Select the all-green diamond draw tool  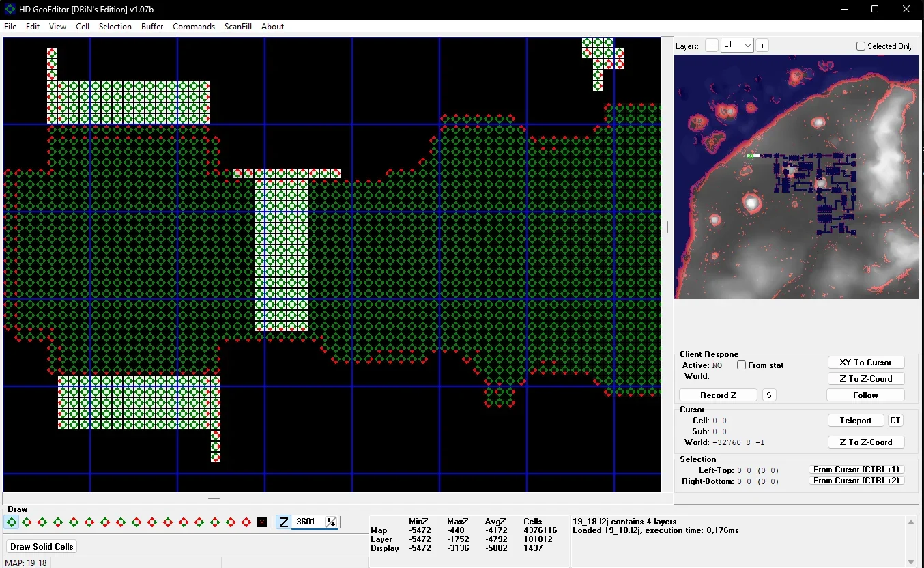[x=12, y=522]
